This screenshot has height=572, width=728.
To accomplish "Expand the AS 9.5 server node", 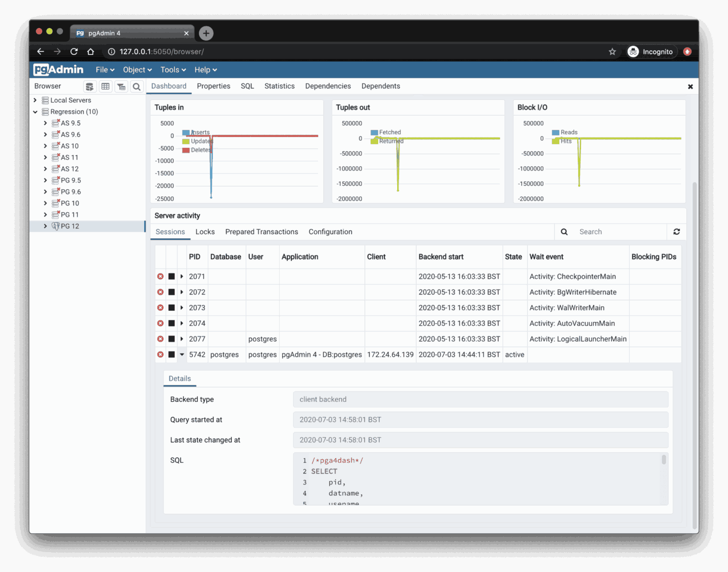I will pyautogui.click(x=45, y=123).
